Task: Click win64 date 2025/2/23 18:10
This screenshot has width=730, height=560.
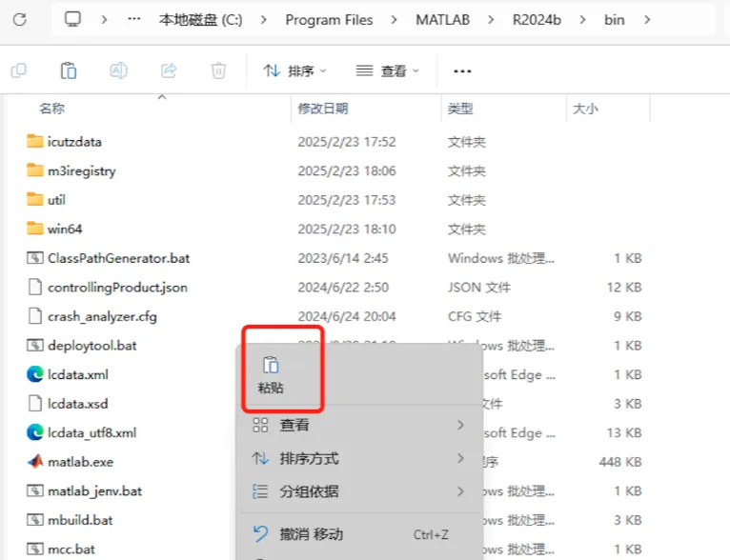Action: 347,229
